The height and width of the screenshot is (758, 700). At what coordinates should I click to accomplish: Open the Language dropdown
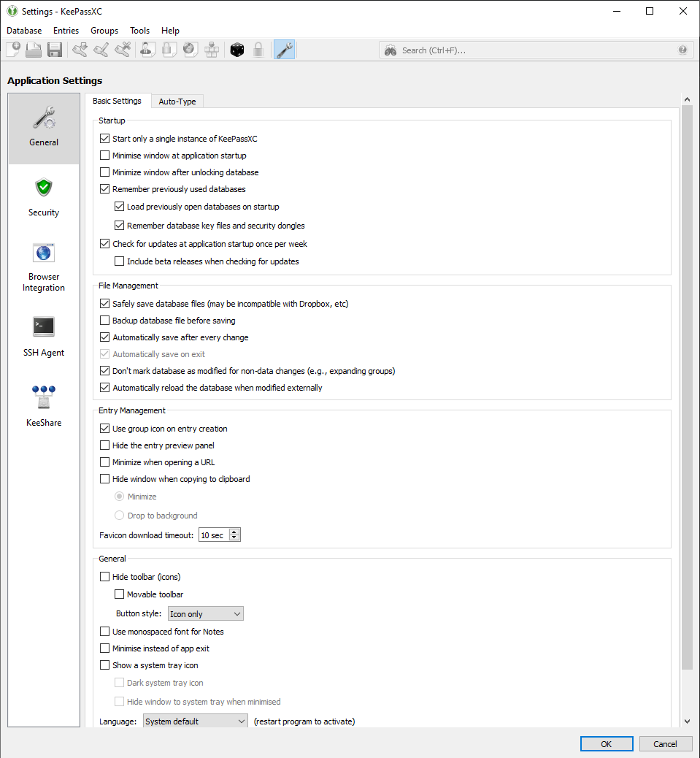[x=195, y=721]
